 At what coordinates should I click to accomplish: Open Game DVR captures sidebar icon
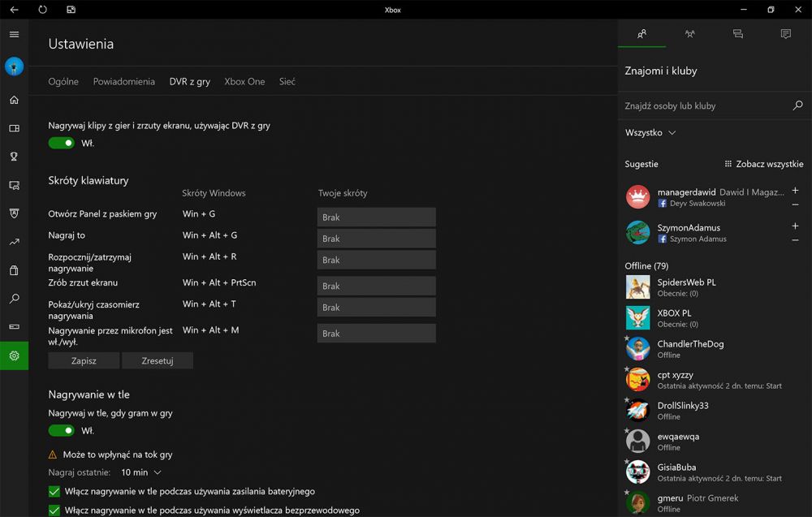coord(14,185)
